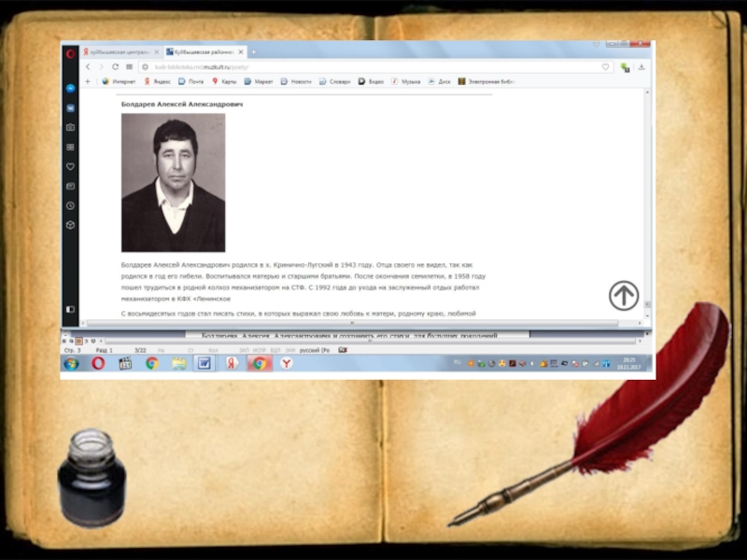Screen dimensions: 747x560
Task: Open the Видео bookmark
Action: (371, 81)
